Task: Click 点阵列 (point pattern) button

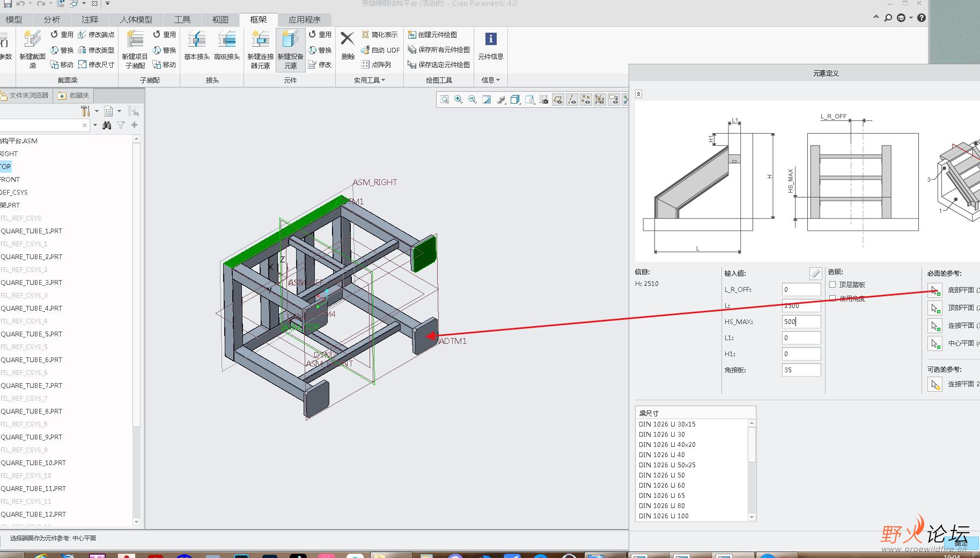Action: pos(376,64)
